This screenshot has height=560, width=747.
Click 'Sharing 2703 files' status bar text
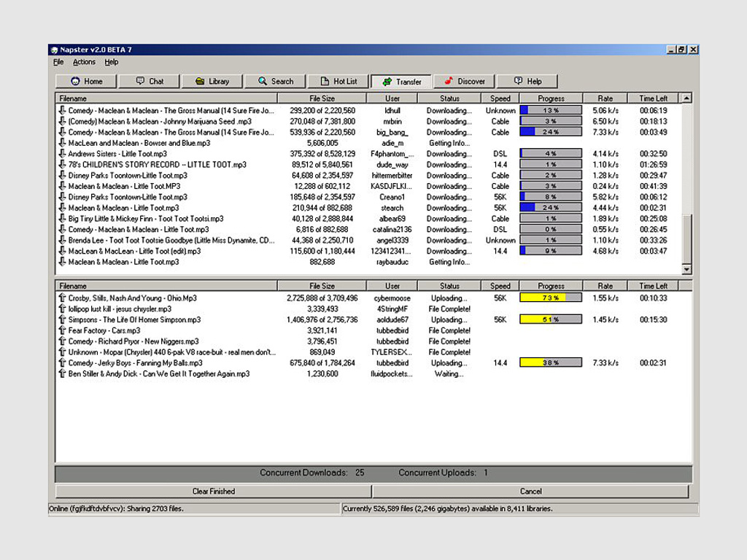[155, 508]
